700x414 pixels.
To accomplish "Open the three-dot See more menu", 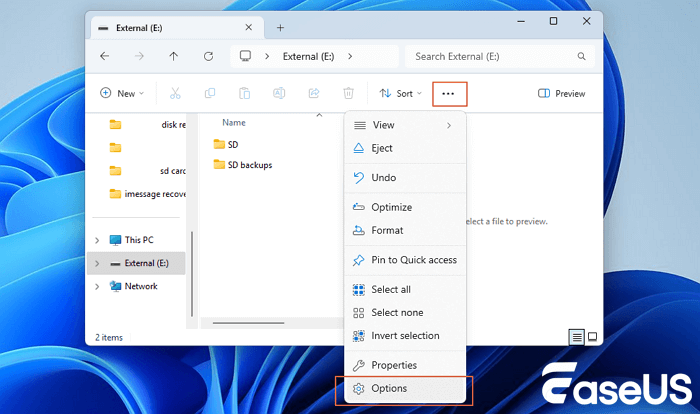I will tap(448, 94).
